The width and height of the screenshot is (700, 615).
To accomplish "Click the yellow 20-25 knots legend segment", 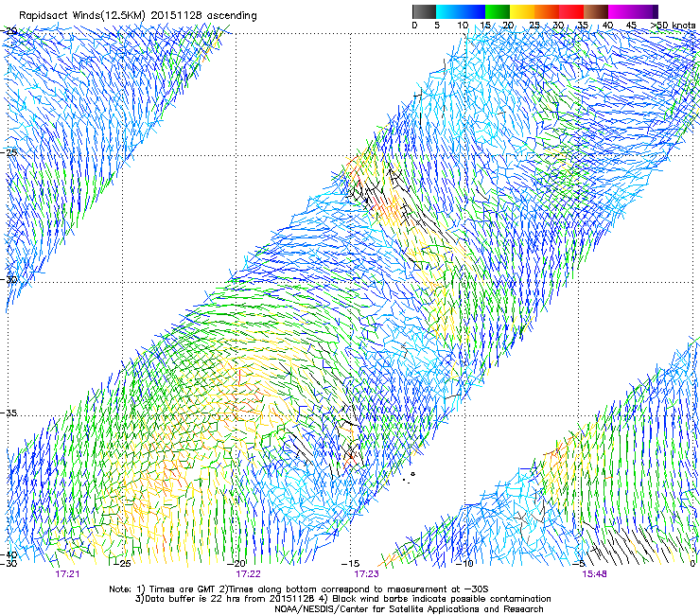I will tap(522, 11).
